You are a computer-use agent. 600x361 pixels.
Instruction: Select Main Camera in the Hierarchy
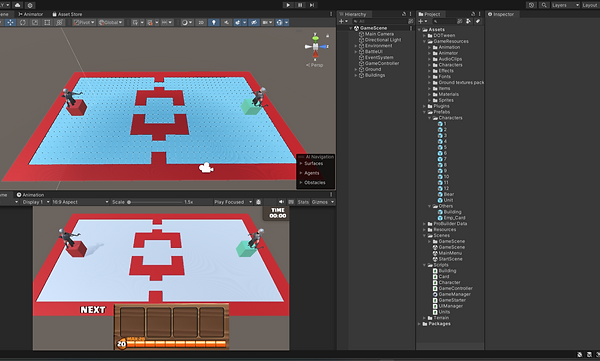click(379, 34)
